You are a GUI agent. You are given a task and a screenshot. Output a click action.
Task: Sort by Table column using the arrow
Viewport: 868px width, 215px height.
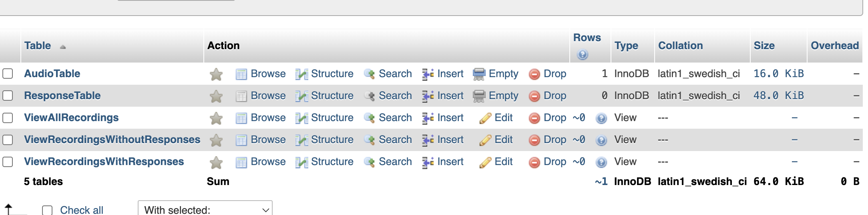click(63, 47)
